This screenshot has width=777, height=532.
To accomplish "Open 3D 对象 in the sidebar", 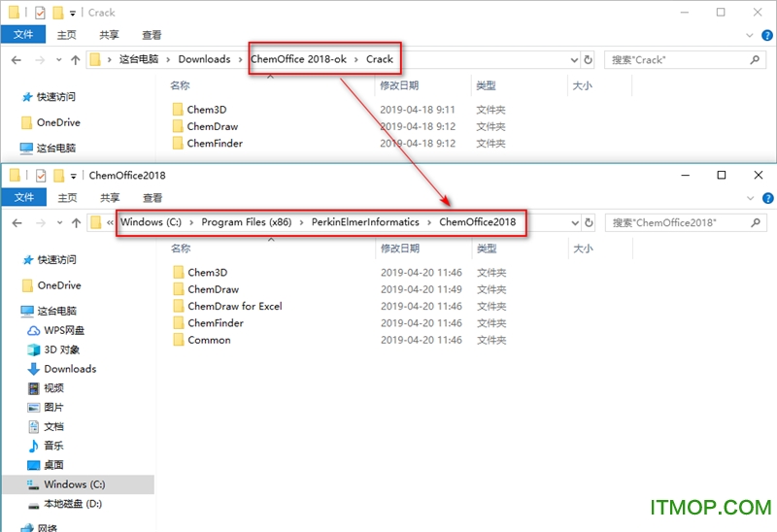I will coord(61,349).
